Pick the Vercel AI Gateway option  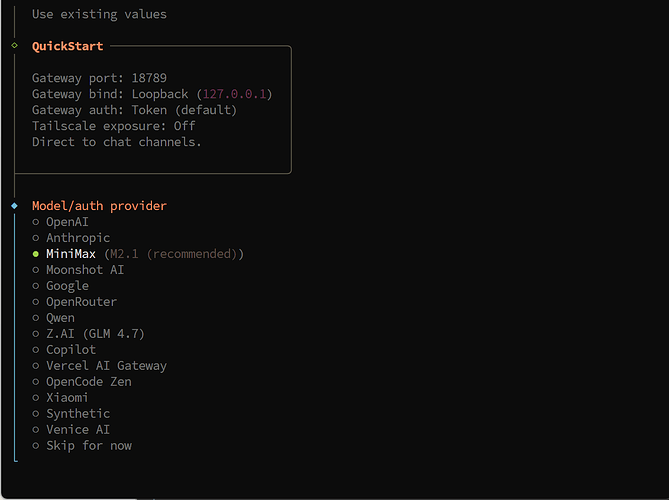point(100,366)
